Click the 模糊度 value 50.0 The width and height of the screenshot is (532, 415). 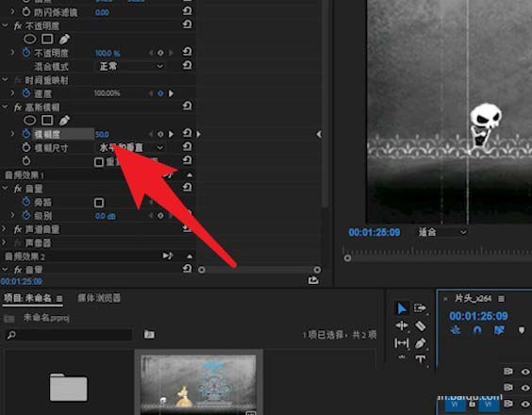click(x=102, y=134)
